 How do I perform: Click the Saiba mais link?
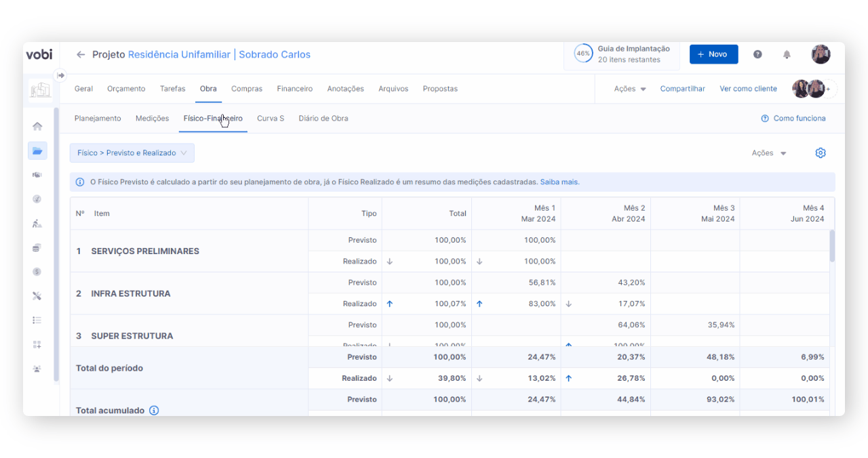(x=559, y=182)
